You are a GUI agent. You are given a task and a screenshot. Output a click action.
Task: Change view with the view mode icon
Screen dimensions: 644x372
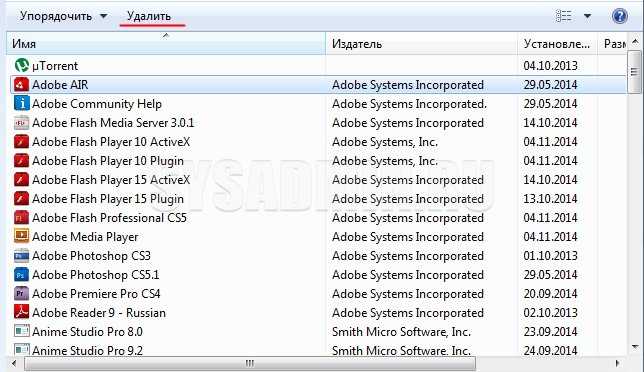(564, 16)
